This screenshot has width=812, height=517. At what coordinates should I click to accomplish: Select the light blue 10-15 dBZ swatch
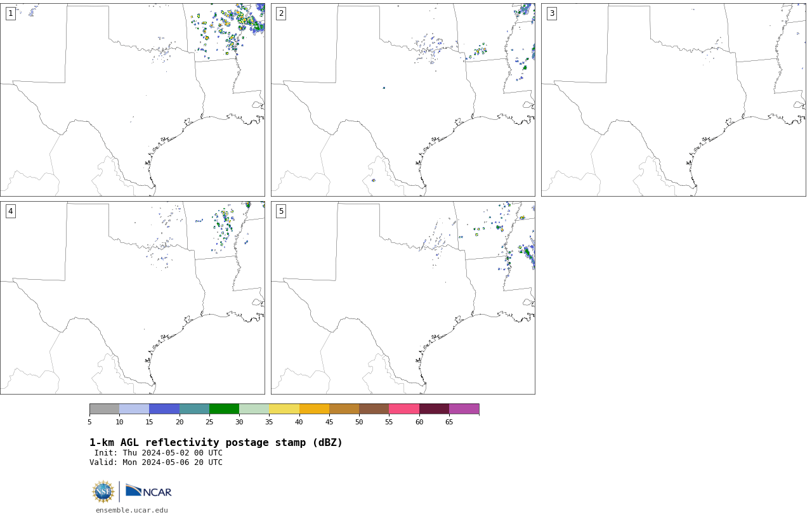(x=134, y=409)
